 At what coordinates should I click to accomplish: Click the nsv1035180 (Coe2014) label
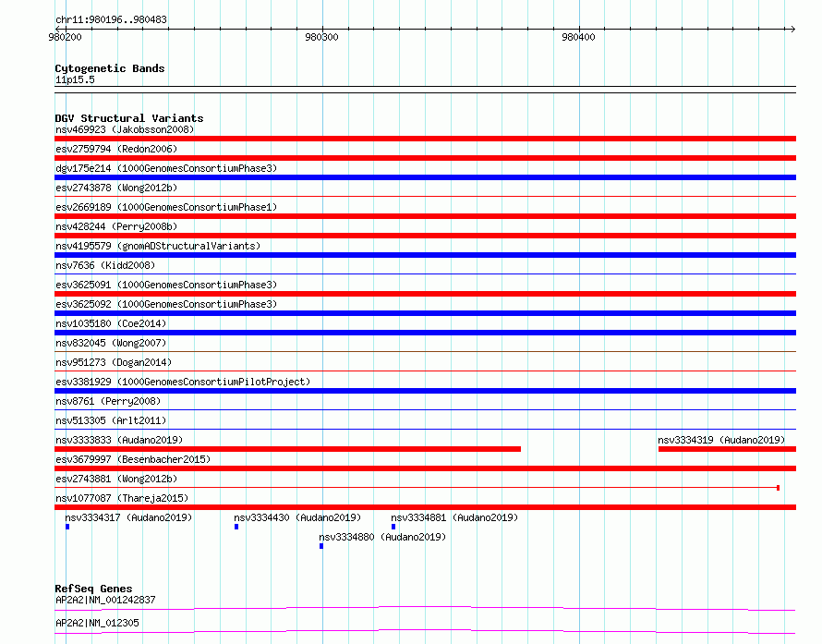click(111, 323)
